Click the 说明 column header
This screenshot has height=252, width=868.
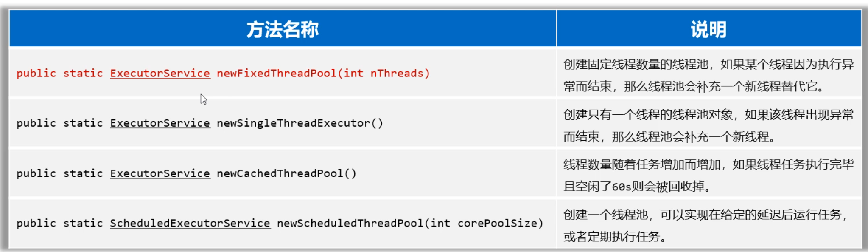pyautogui.click(x=708, y=30)
